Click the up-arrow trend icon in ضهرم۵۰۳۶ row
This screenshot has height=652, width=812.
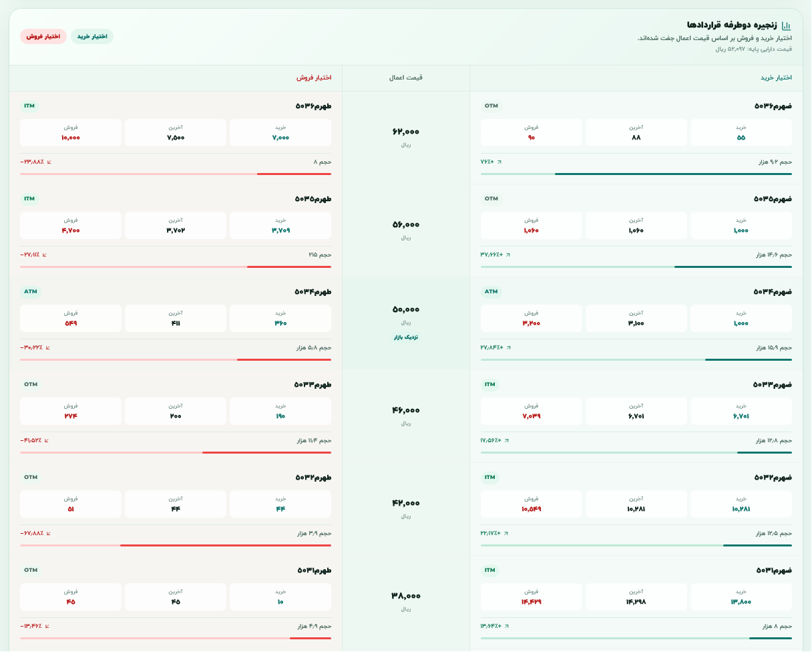click(x=499, y=162)
